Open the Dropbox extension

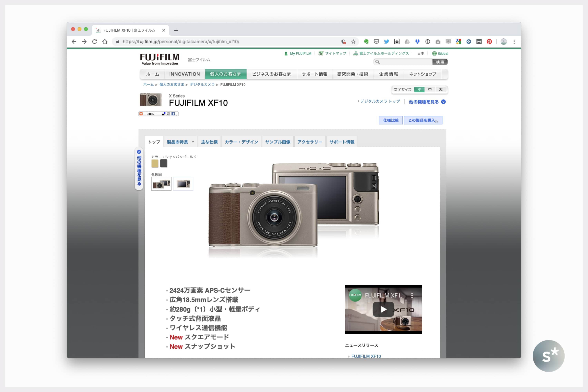[x=417, y=42]
